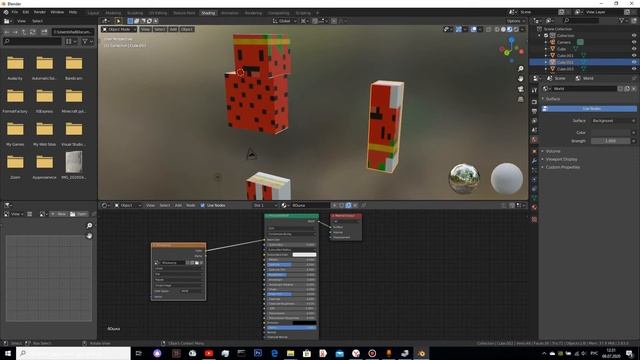The height and width of the screenshot is (360, 640).
Task: Collapse the Surface panel
Action: [553, 99]
